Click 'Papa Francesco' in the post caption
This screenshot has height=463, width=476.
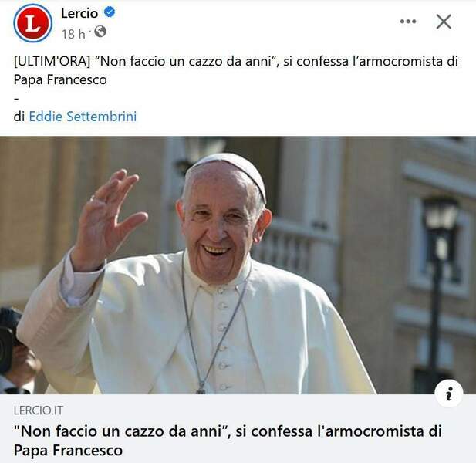[60, 79]
